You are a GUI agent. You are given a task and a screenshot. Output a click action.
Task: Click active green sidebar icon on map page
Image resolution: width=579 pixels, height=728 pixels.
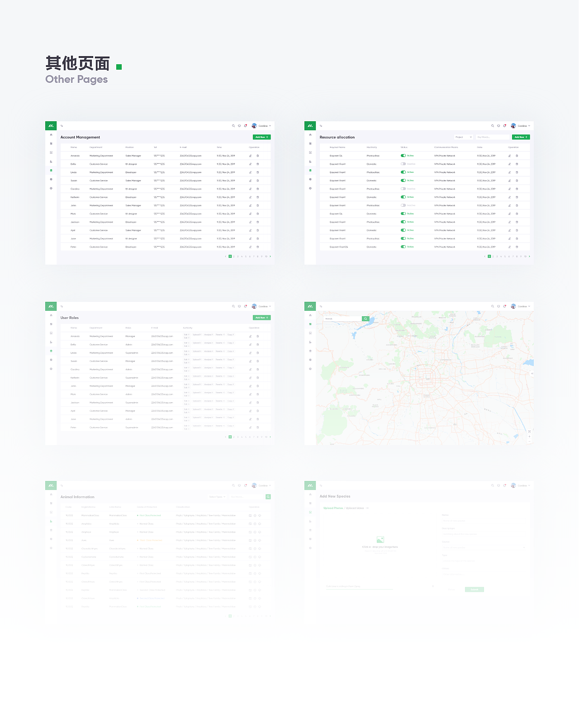pos(310,324)
